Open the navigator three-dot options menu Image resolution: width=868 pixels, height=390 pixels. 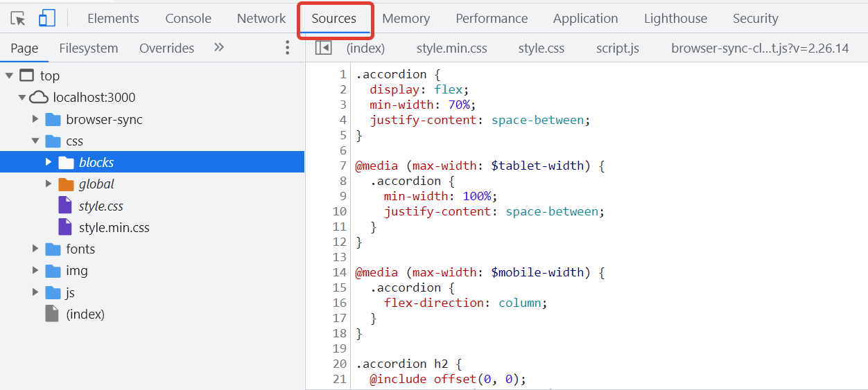click(x=288, y=48)
